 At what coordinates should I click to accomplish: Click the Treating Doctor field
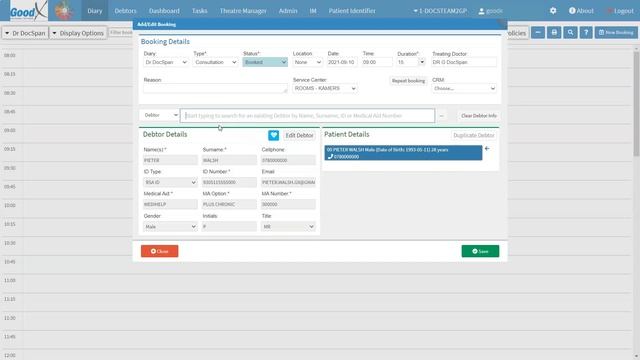click(464, 62)
